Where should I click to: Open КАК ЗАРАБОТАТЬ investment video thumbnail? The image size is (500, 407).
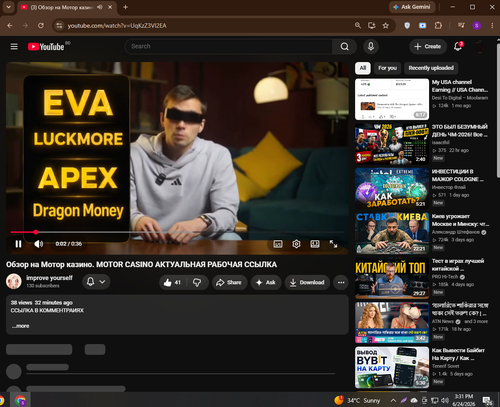click(x=392, y=189)
